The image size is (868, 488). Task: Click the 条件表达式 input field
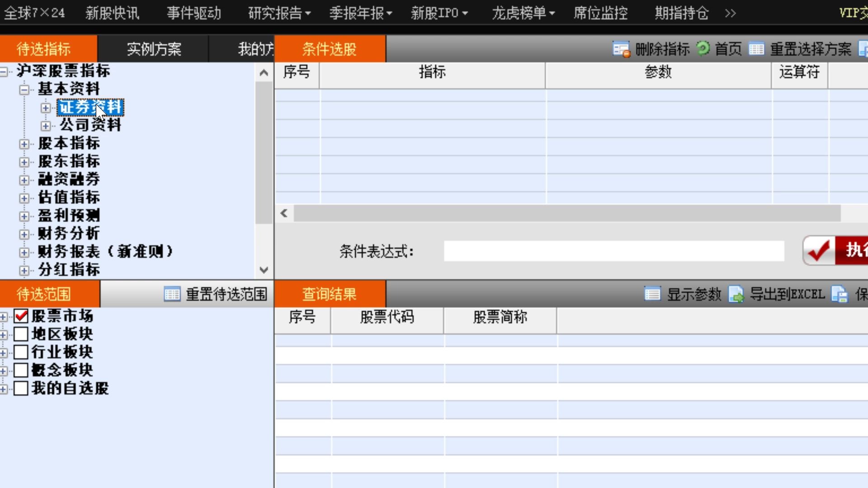coord(614,251)
